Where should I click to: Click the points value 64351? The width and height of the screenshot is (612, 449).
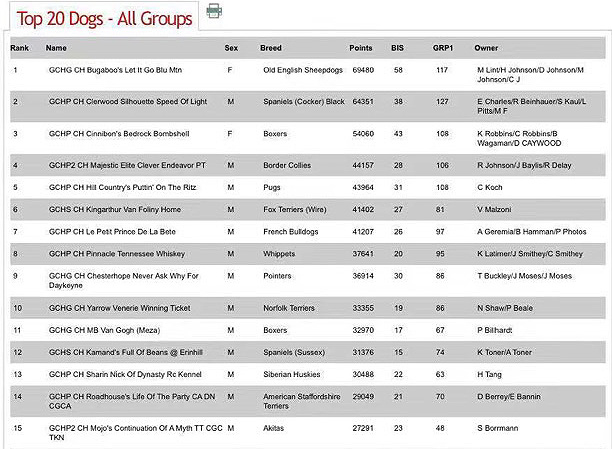click(x=363, y=102)
